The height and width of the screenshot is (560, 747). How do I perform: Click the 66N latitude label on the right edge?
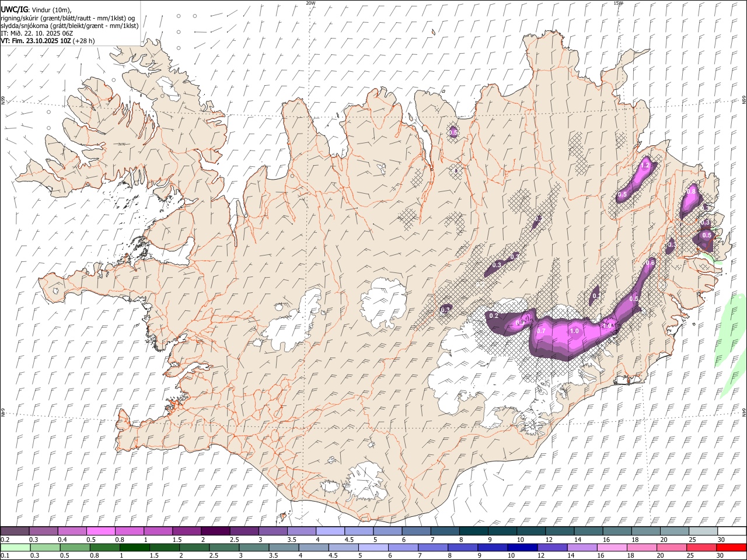[743, 101]
